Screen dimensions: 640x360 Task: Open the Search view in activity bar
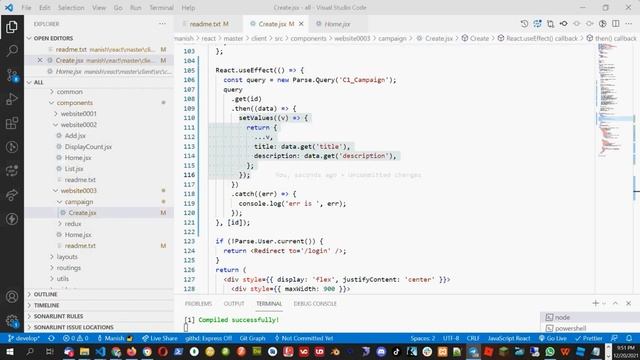point(11,51)
